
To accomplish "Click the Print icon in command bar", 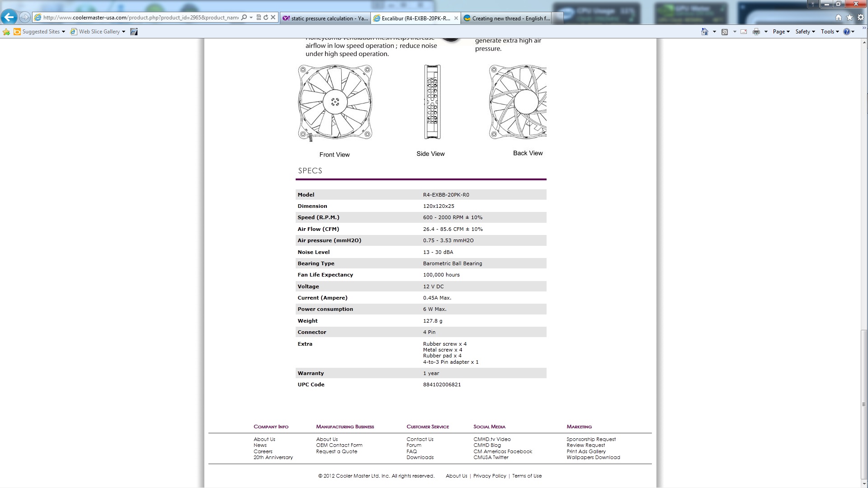I will tap(756, 32).
